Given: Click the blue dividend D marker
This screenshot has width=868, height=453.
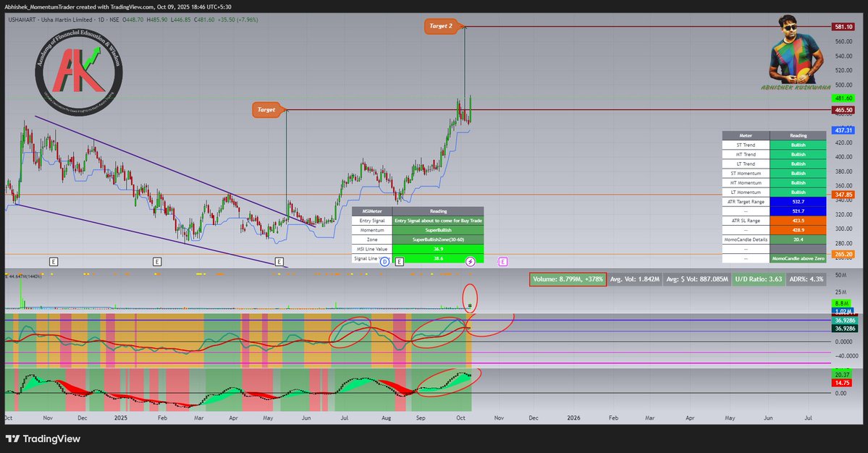Looking at the screenshot, I should 384,262.
